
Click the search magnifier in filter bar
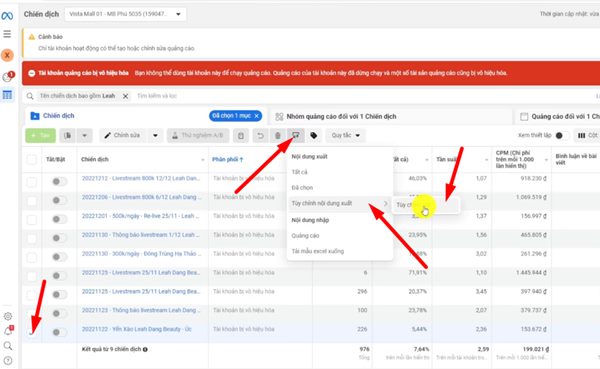click(x=30, y=96)
